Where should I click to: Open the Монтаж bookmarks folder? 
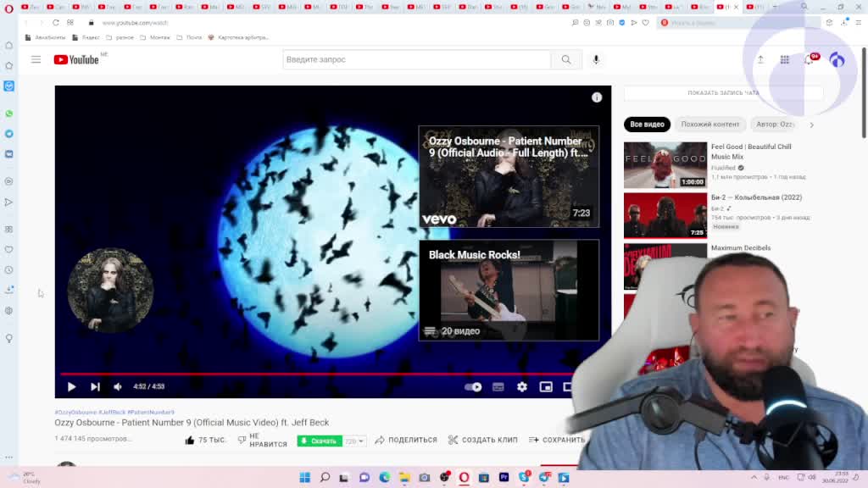point(155,37)
